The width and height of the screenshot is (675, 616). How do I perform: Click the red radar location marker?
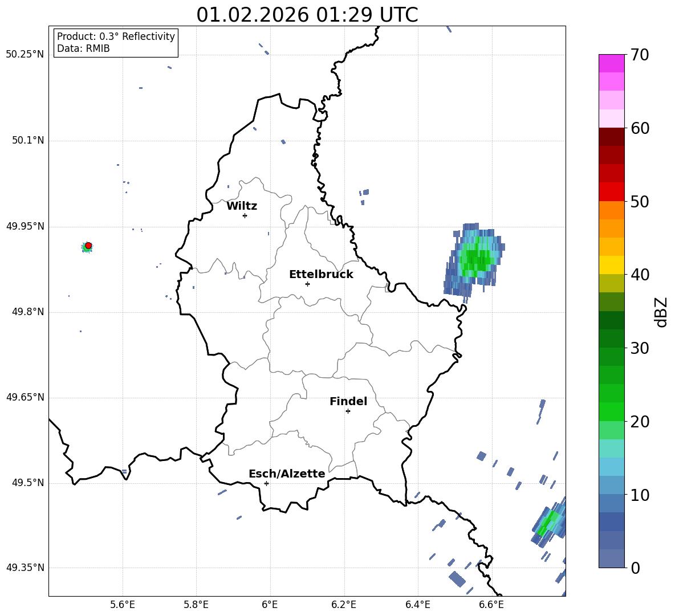[x=88, y=246]
